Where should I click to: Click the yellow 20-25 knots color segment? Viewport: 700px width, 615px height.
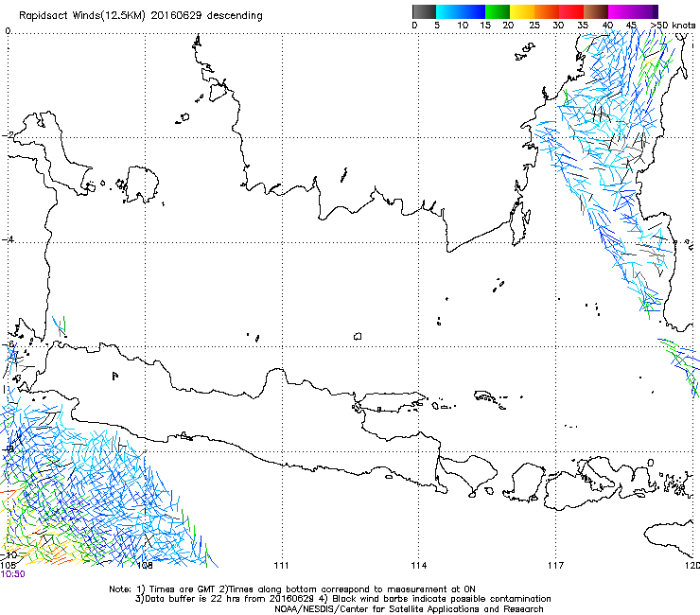522,11
